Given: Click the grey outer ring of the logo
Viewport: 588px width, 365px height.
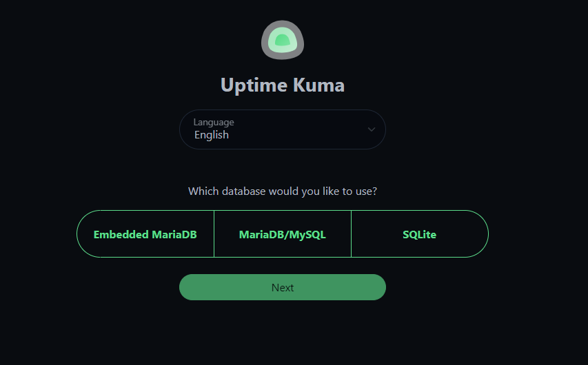Looking at the screenshot, I should click(267, 41).
